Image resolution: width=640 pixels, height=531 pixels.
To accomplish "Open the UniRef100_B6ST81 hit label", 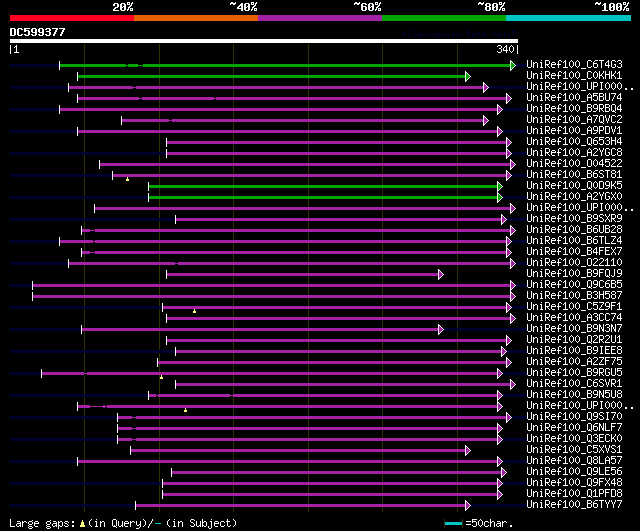I will tap(574, 175).
